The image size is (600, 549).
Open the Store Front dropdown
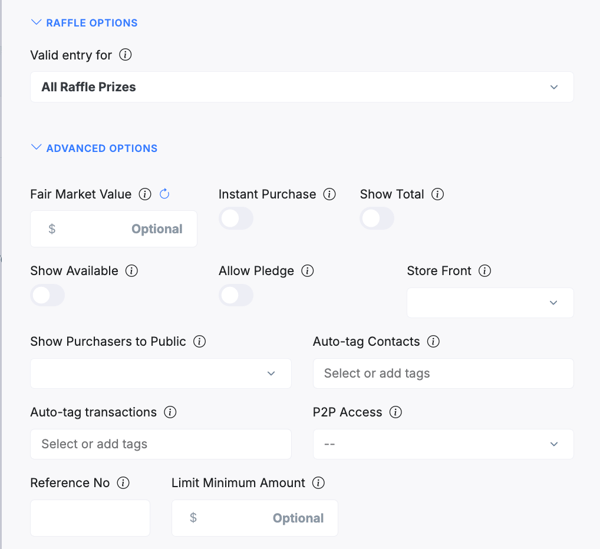[490, 302]
